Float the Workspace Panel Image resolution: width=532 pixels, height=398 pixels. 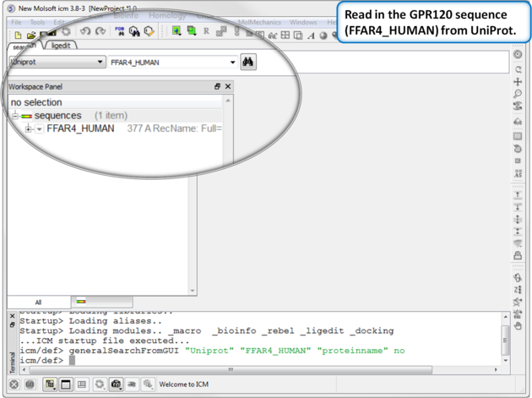(x=217, y=87)
